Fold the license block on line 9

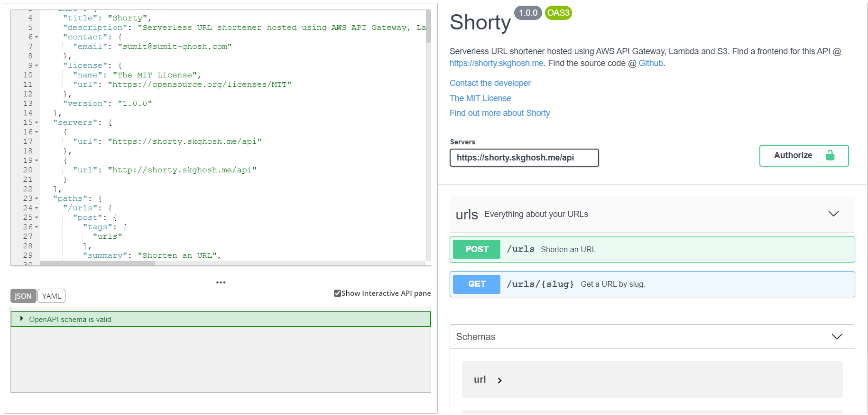[x=37, y=66]
